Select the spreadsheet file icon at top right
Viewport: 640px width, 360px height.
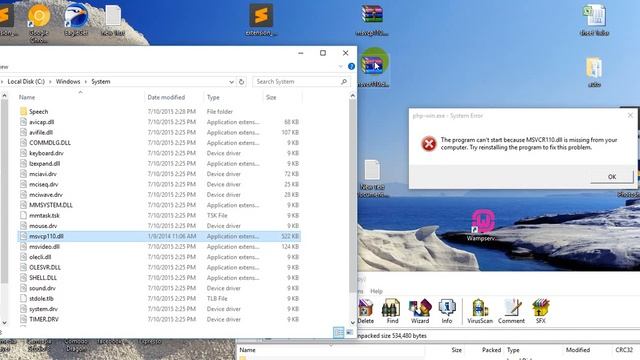594,20
